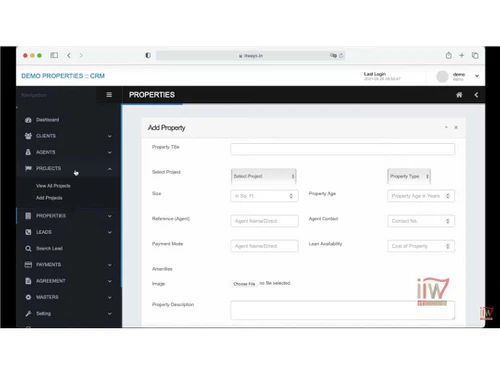Click the Projects flag icon
The height and width of the screenshot is (375, 500).
[28, 168]
